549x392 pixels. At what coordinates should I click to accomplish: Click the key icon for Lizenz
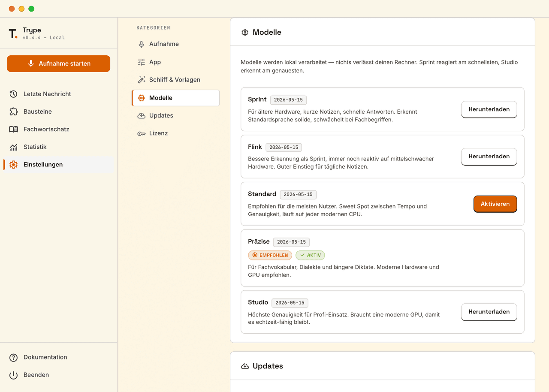coord(142,133)
